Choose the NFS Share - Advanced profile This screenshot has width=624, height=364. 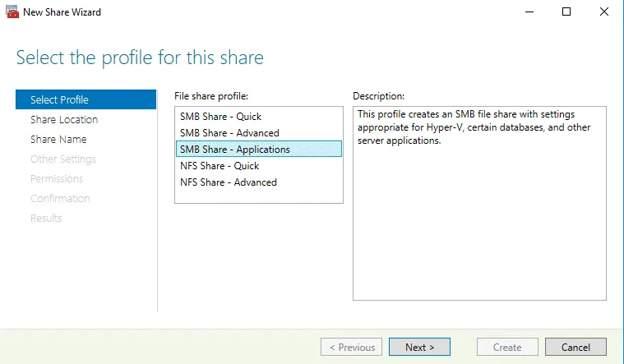pos(229,182)
